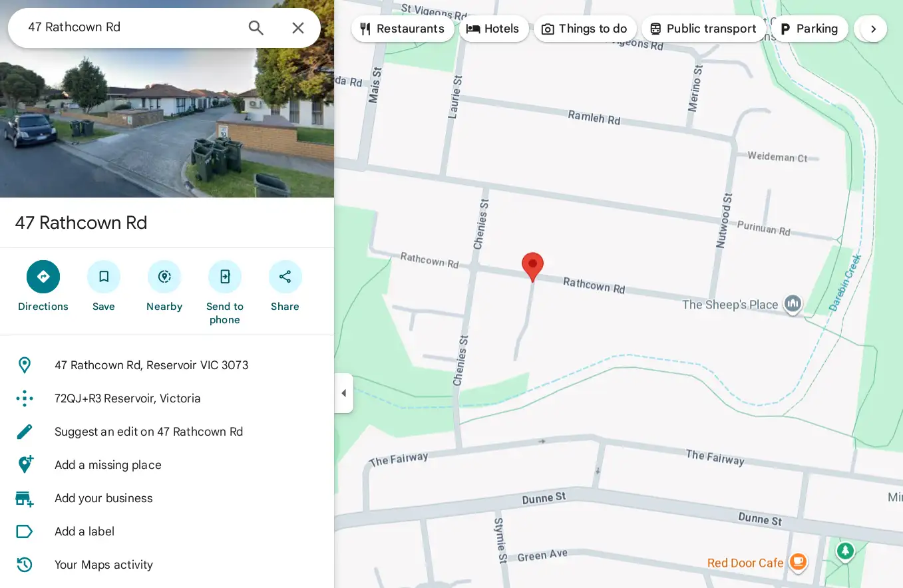This screenshot has height=588, width=903.
Task: Select the Hotels filter chip
Action: point(494,29)
